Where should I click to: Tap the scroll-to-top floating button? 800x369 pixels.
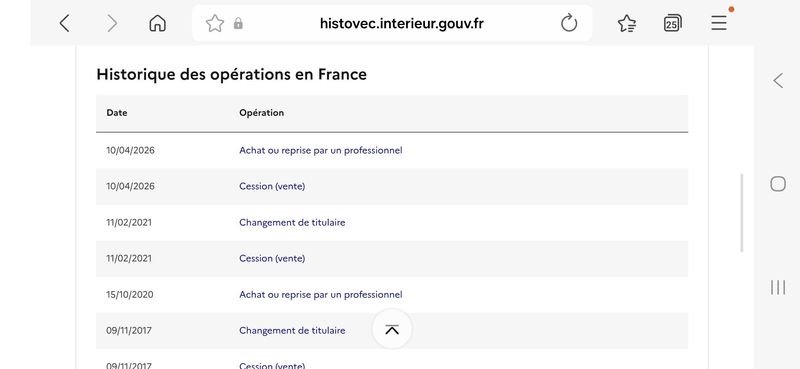click(392, 329)
